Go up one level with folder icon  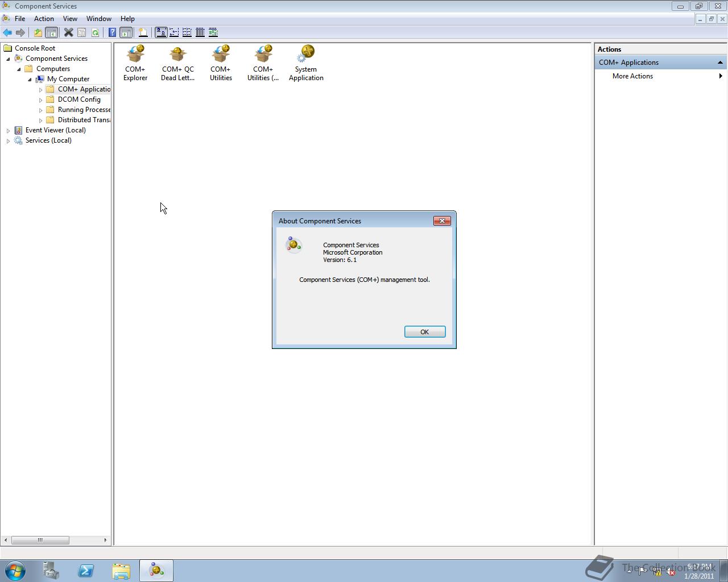click(x=38, y=32)
